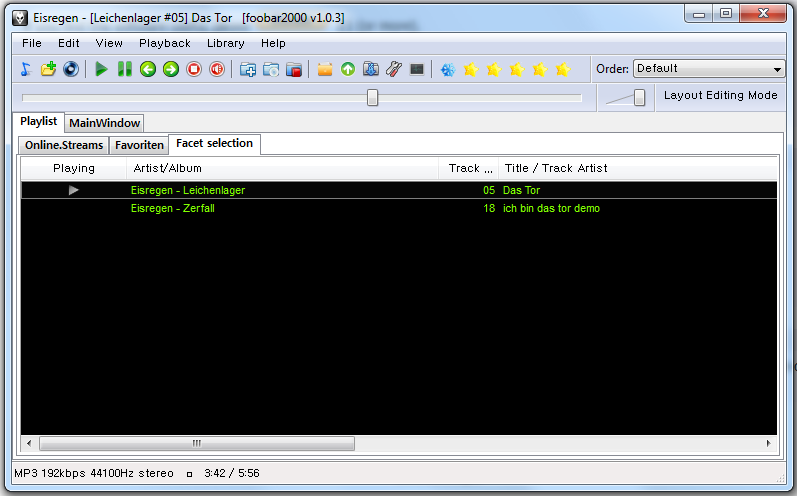Switch to the Playlist tab

39,121
